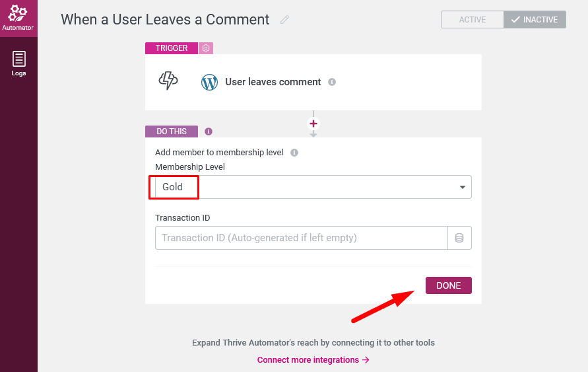Show info for User leaves comment
Screen dimensions: 588x372
(332, 82)
